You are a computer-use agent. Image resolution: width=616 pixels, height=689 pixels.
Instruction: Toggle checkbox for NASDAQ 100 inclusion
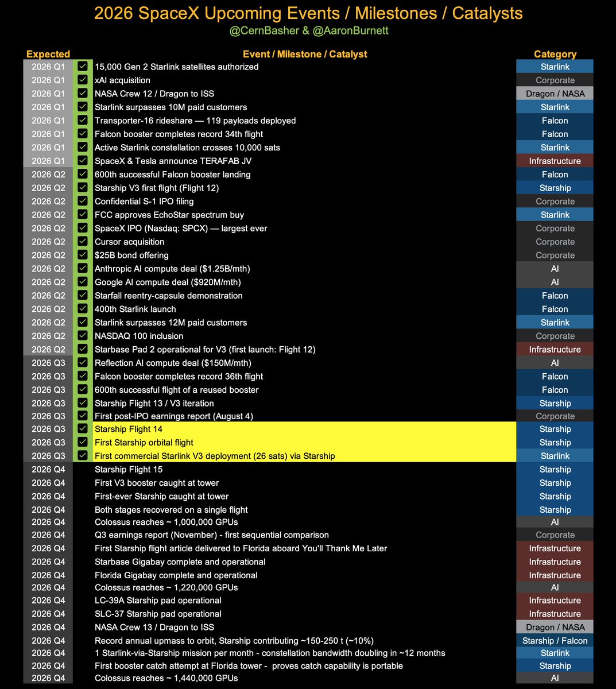click(x=83, y=336)
